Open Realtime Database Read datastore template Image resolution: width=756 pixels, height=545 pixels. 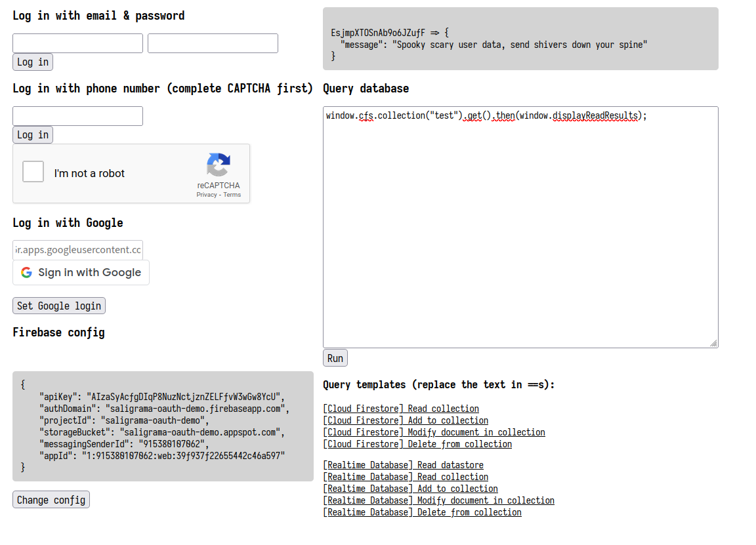pyautogui.click(x=403, y=465)
